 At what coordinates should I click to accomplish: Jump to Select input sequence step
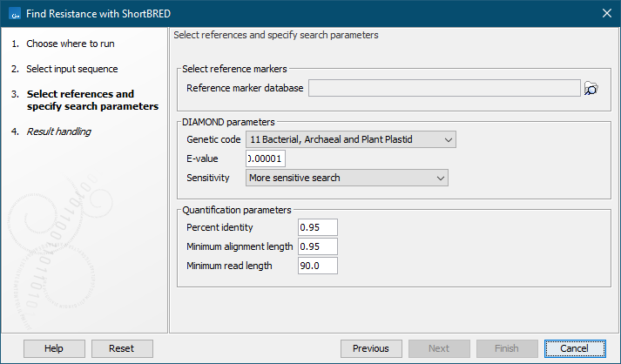pos(72,69)
